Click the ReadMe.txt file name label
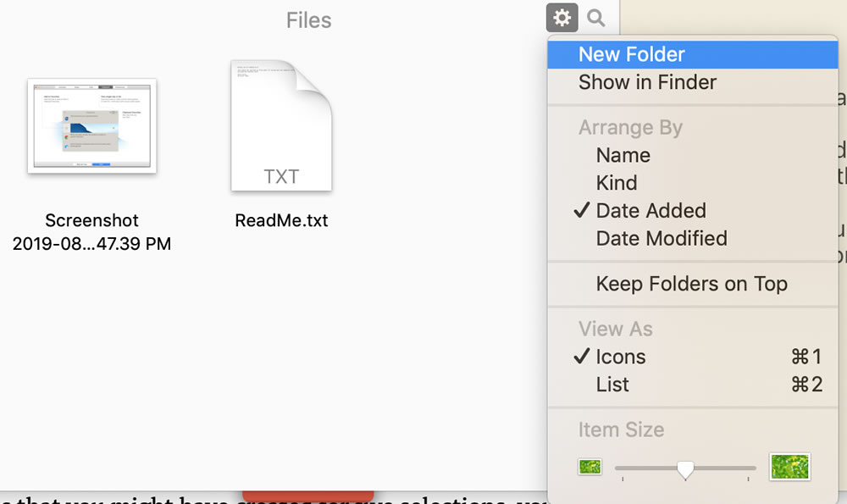Screen dimensions: 847x504 [x=281, y=220]
